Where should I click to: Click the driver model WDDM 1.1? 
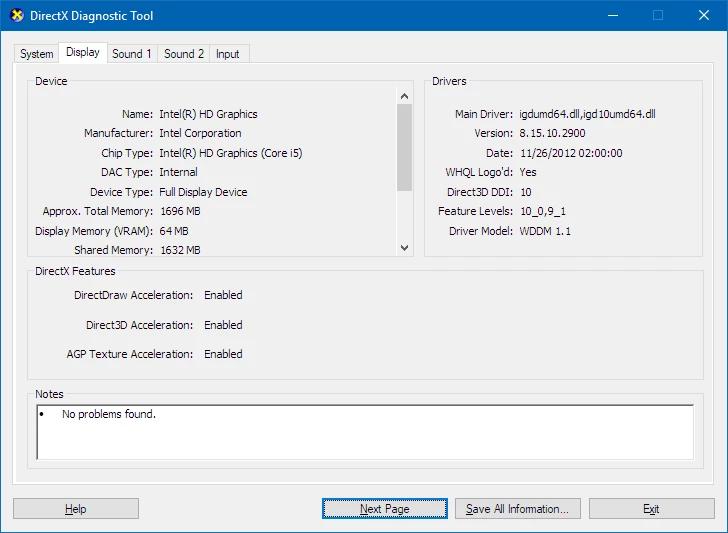coord(545,231)
